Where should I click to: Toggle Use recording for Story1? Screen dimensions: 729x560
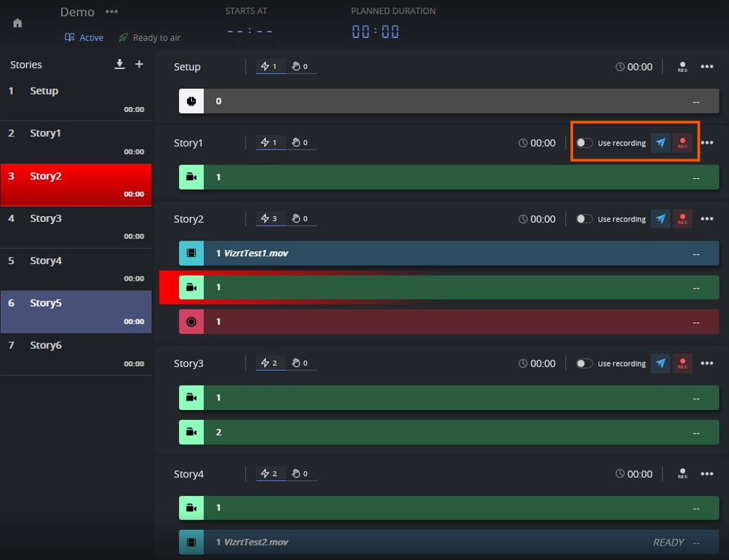coord(585,143)
